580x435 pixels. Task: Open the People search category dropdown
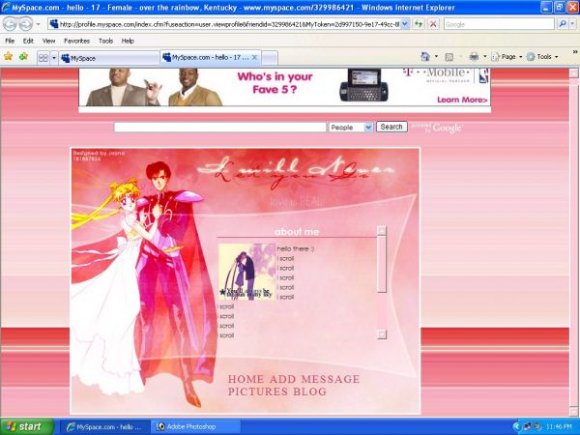point(351,127)
